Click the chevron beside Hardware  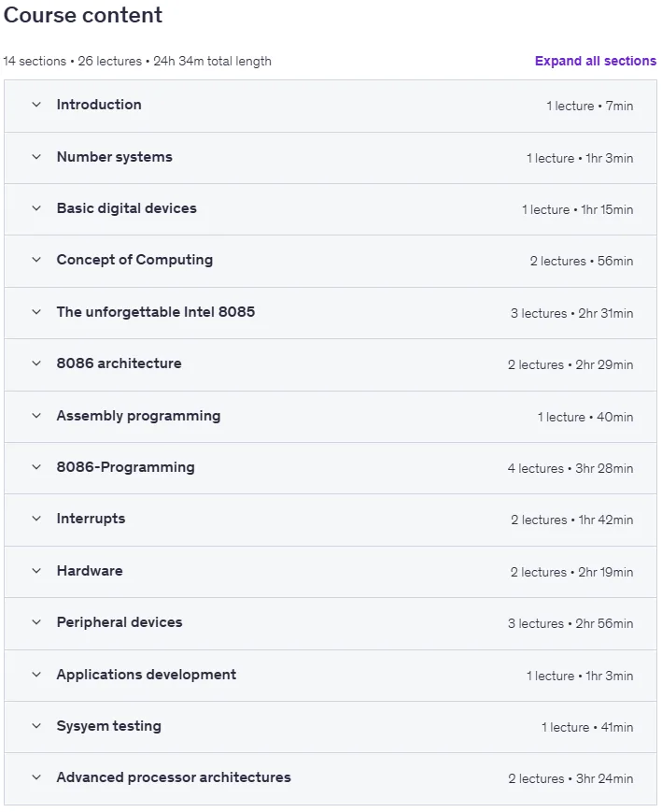point(36,571)
